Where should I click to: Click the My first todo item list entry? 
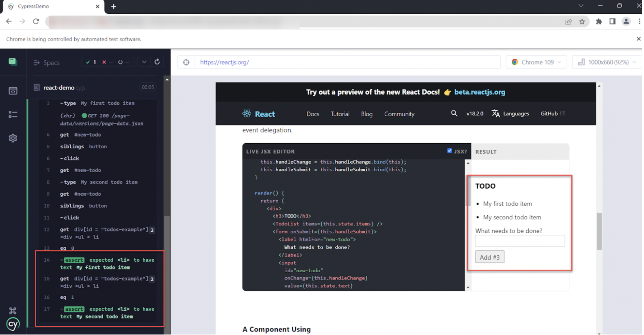click(x=507, y=204)
